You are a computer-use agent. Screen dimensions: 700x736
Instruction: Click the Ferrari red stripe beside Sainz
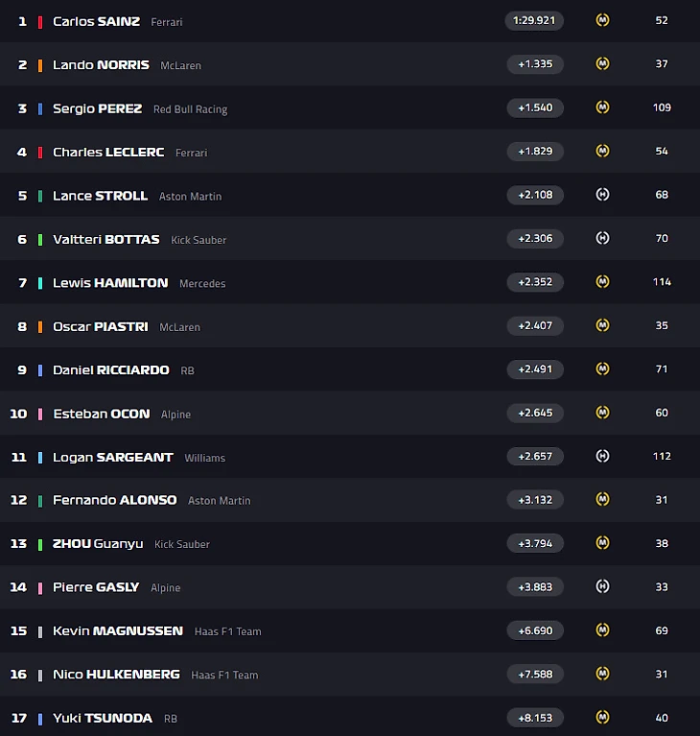pos(40,22)
